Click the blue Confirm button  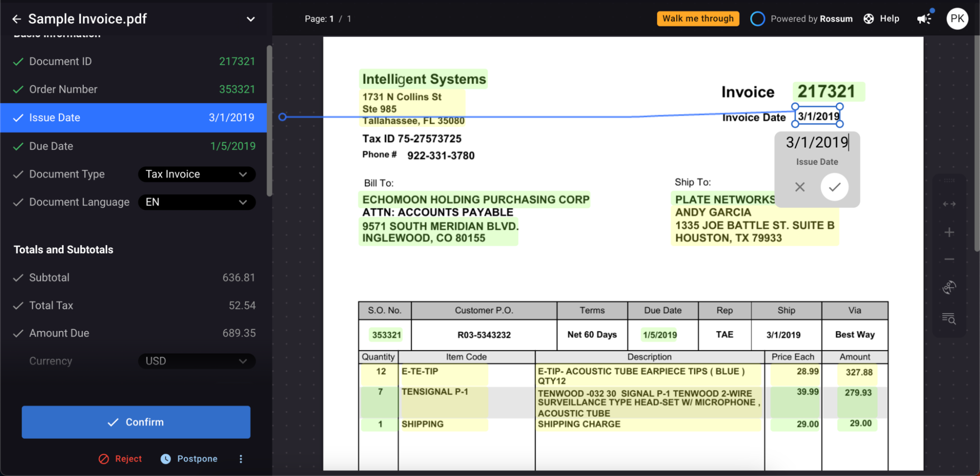click(x=136, y=422)
